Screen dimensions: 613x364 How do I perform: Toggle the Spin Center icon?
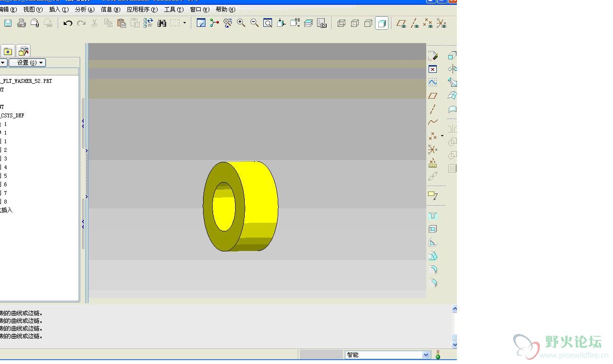[x=215, y=23]
